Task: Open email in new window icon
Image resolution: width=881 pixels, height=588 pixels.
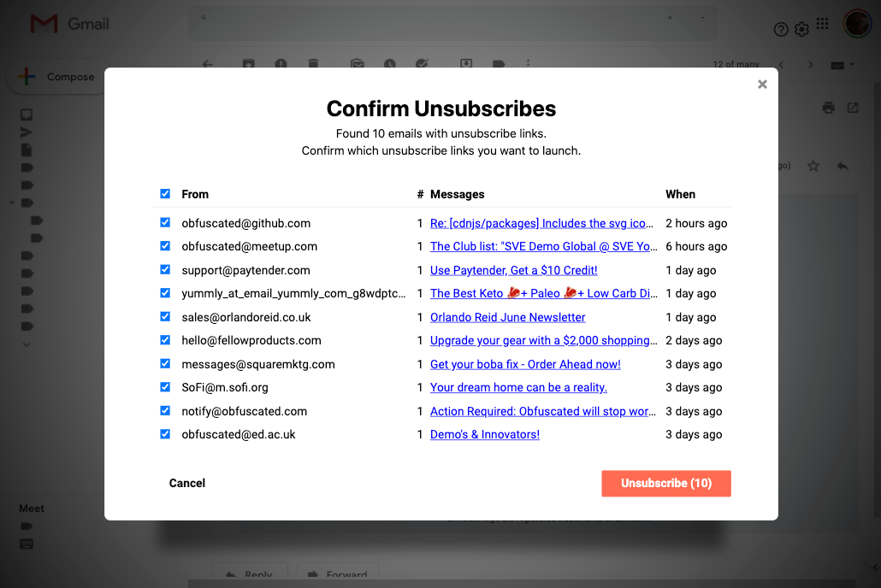Action: [x=853, y=108]
